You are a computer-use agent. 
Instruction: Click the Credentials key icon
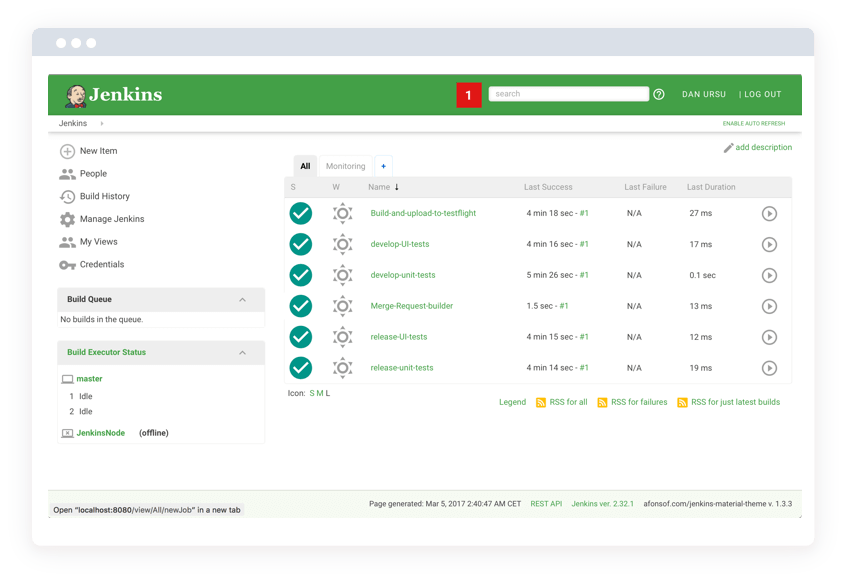pyautogui.click(x=67, y=265)
